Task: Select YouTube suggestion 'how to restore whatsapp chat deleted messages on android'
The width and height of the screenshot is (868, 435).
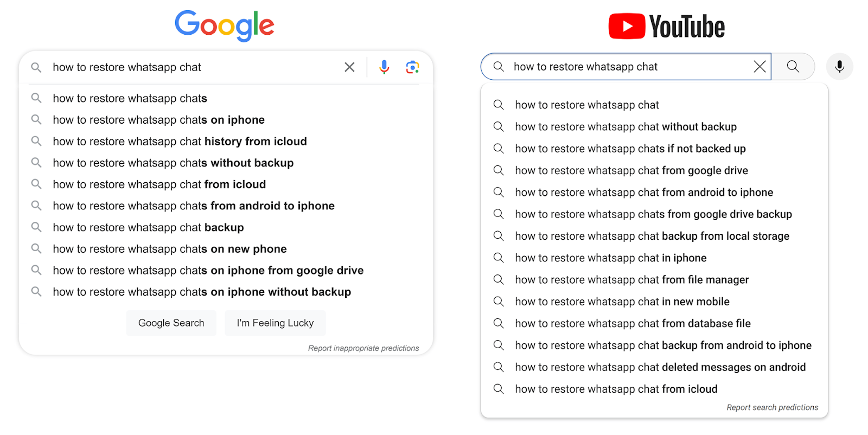Action: pyautogui.click(x=660, y=367)
